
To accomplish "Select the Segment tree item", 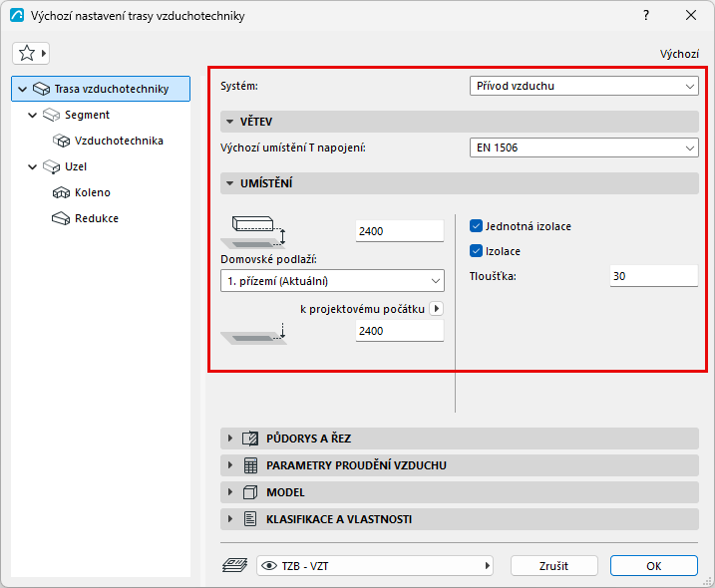I will (x=87, y=115).
